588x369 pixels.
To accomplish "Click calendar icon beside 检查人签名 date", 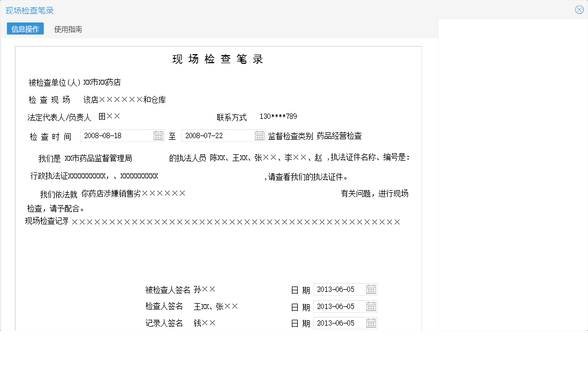I will coord(371,306).
